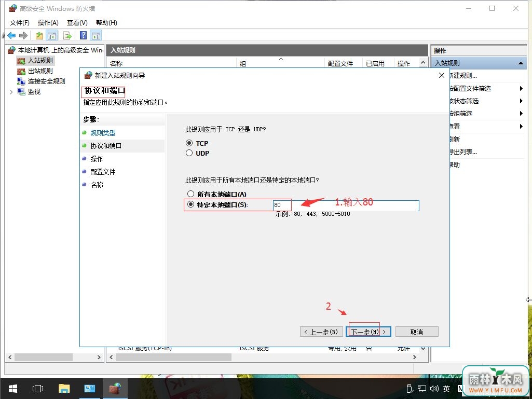Click 导出列表... in the actions pane

463,152
